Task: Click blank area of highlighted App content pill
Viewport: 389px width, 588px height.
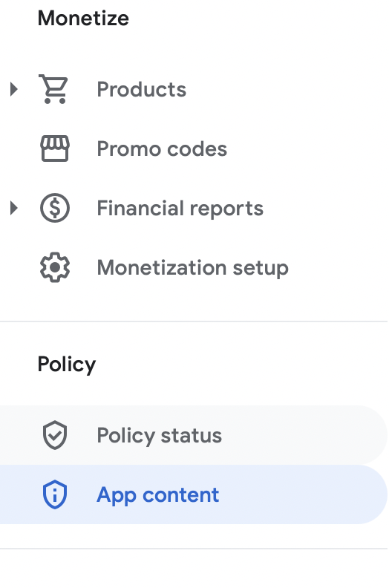Action: [x=300, y=494]
